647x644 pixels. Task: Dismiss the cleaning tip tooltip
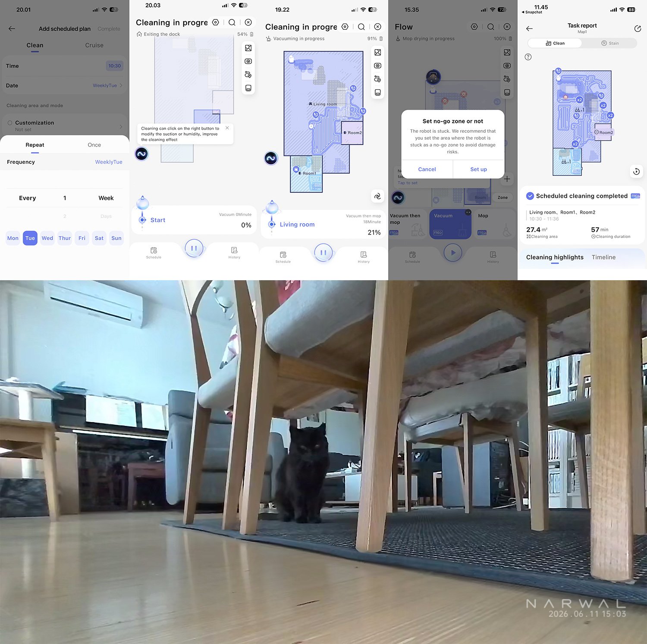point(227,128)
